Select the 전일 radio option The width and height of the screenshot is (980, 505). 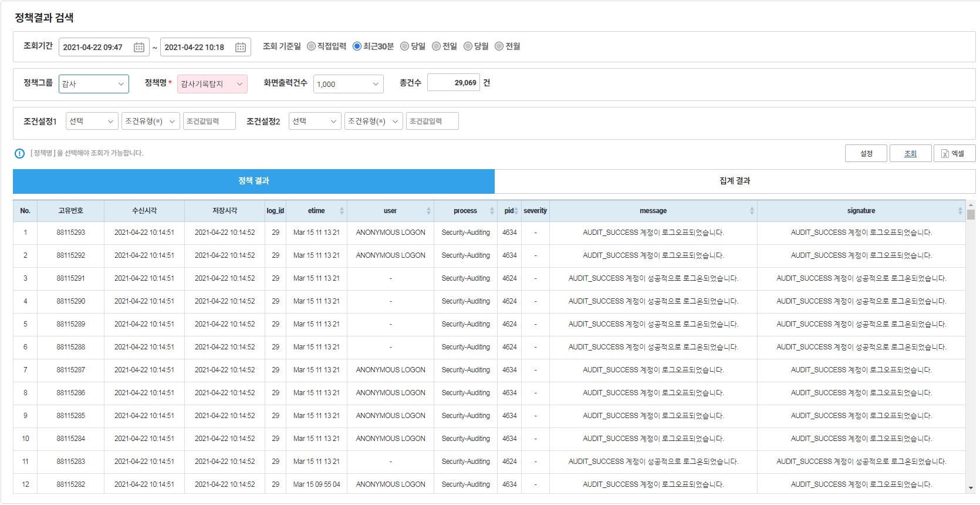tap(436, 46)
